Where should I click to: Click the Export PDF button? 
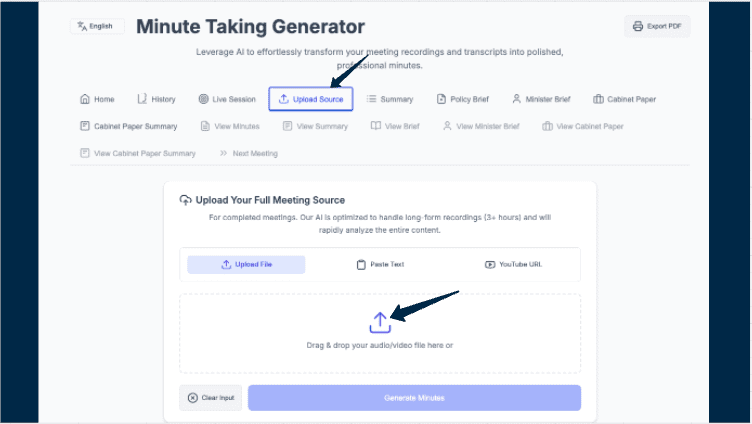tap(656, 27)
